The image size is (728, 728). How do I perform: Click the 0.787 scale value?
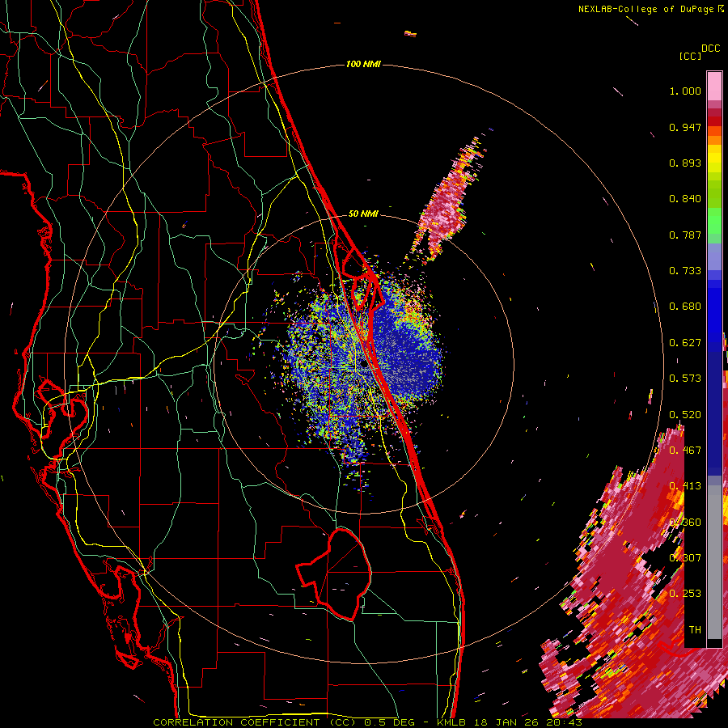click(x=685, y=235)
